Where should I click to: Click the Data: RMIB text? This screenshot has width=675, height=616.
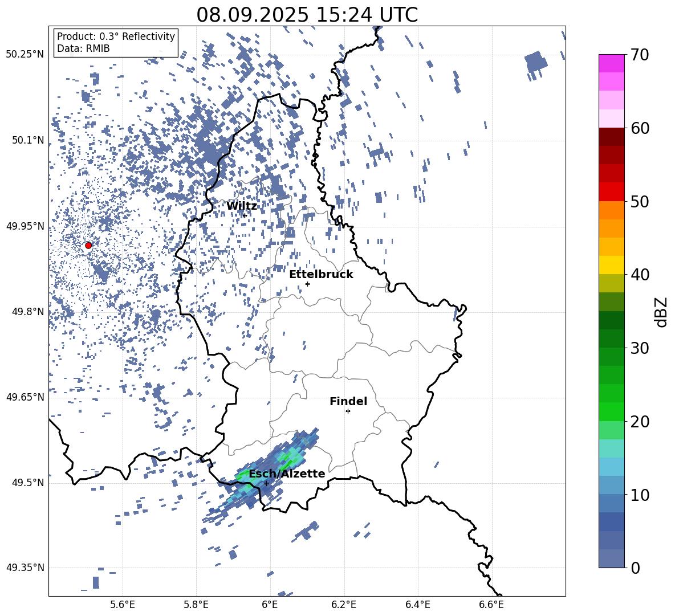point(83,48)
